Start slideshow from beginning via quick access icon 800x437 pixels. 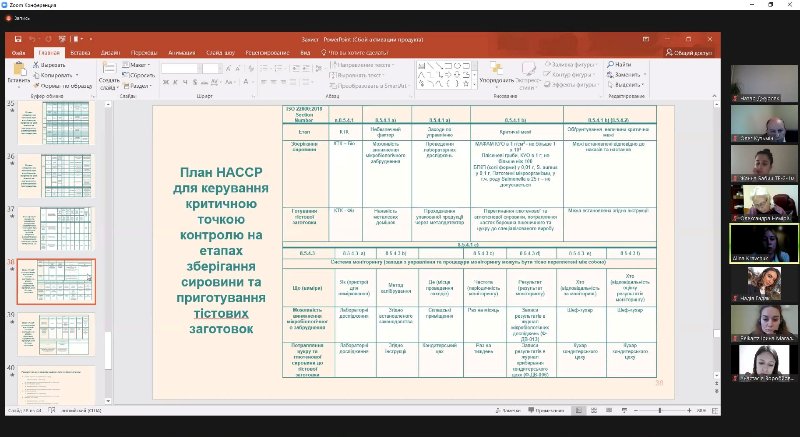[x=62, y=39]
